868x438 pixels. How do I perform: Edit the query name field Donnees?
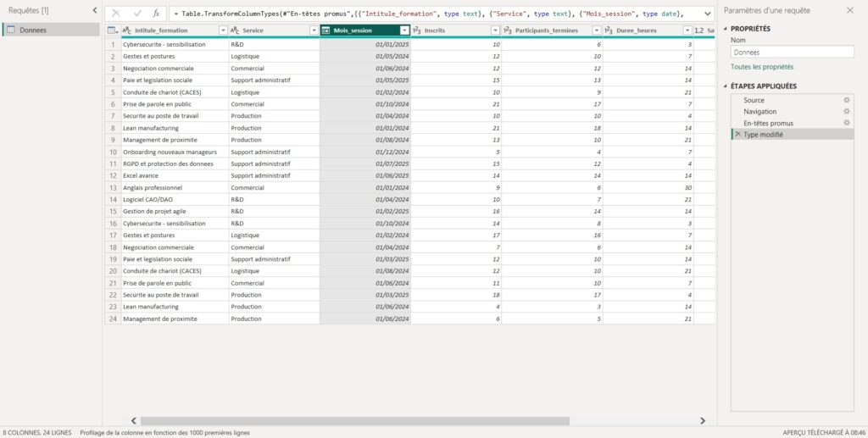[793, 52]
